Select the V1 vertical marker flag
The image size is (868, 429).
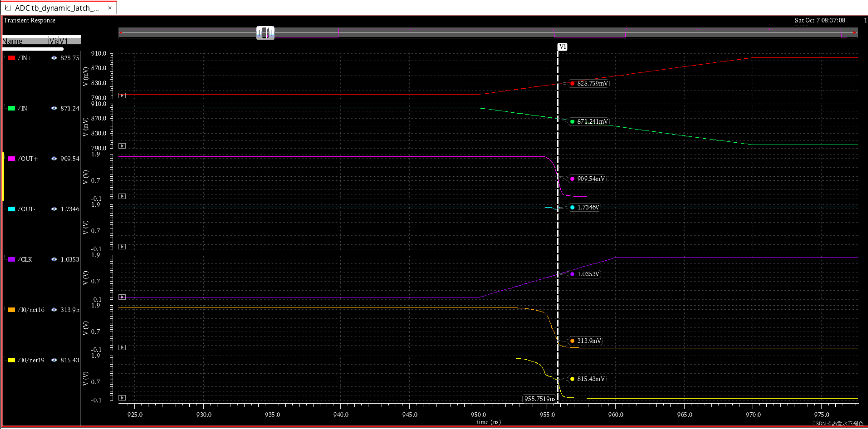pos(562,47)
